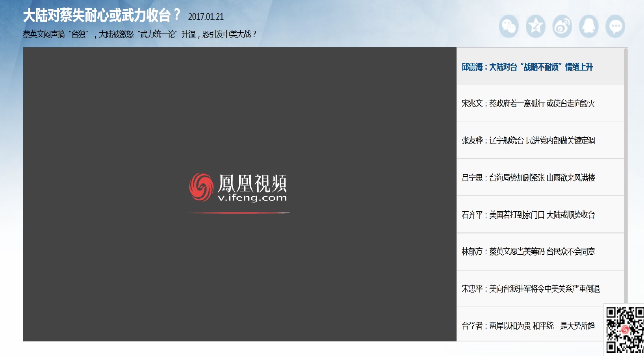Share to Sina Weibo via the icon

pos(562,26)
